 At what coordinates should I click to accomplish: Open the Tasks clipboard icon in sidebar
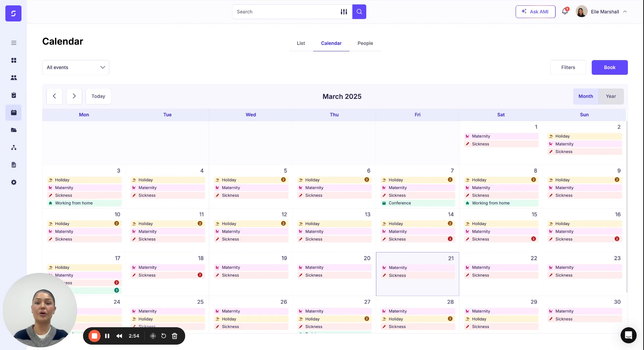click(x=13, y=95)
